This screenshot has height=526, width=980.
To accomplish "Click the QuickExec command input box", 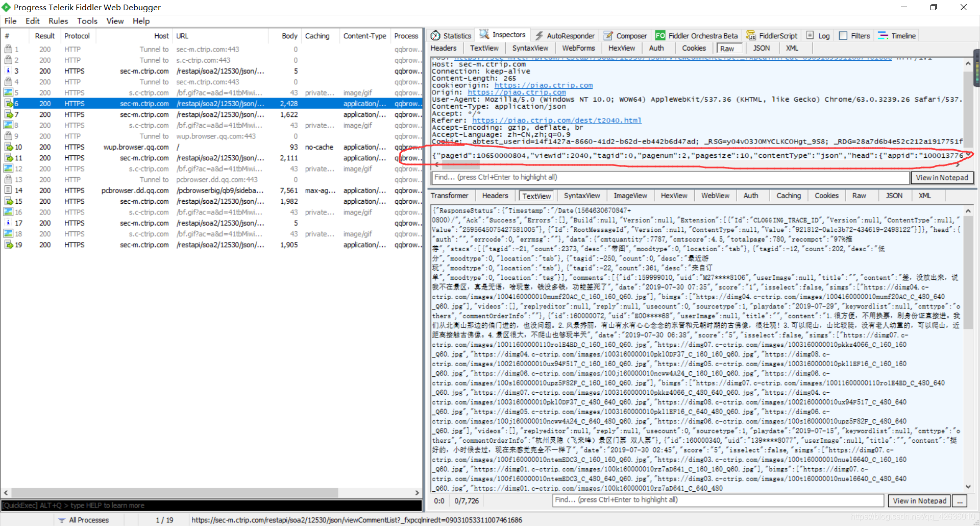I will coord(212,505).
